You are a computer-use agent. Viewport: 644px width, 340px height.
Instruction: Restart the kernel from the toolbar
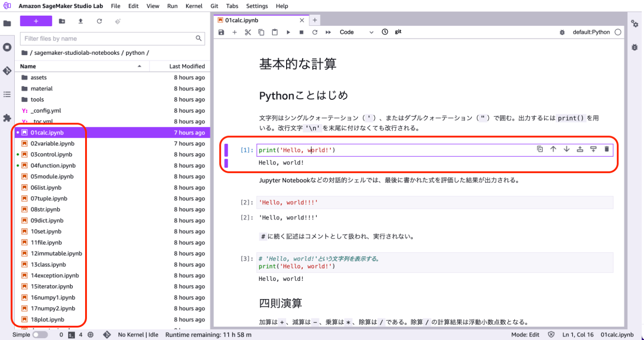315,32
